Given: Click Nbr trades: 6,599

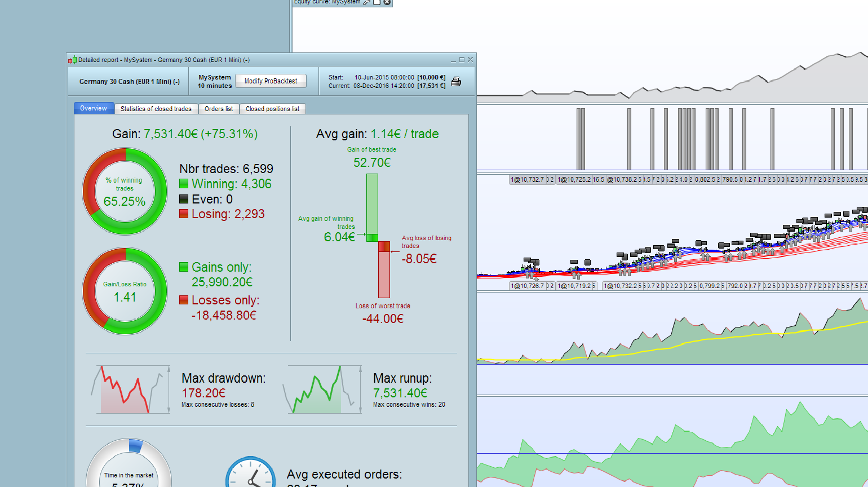Looking at the screenshot, I should tap(227, 169).
